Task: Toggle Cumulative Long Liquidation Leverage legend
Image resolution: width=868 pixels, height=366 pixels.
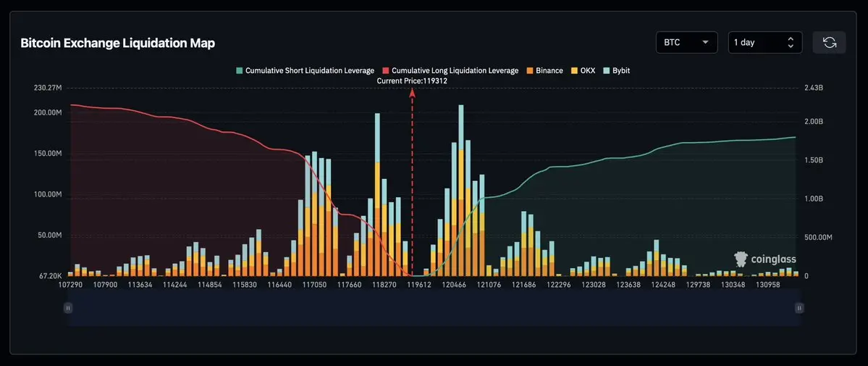Action: click(450, 70)
